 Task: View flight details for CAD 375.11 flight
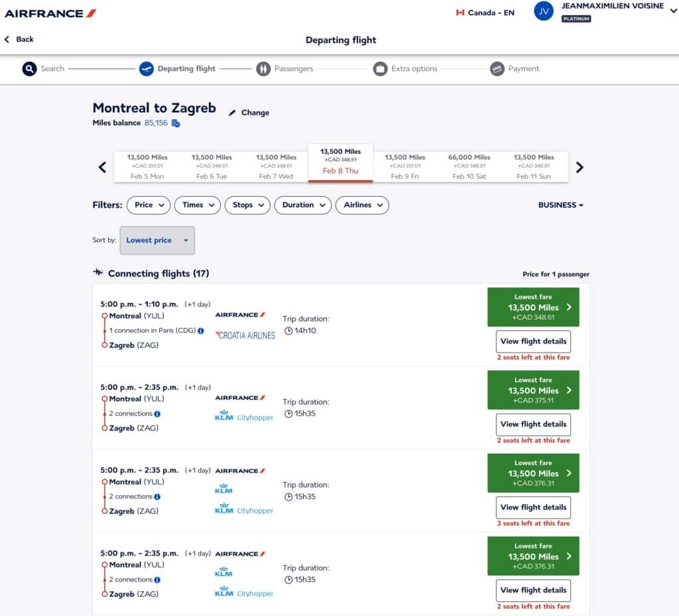[533, 424]
